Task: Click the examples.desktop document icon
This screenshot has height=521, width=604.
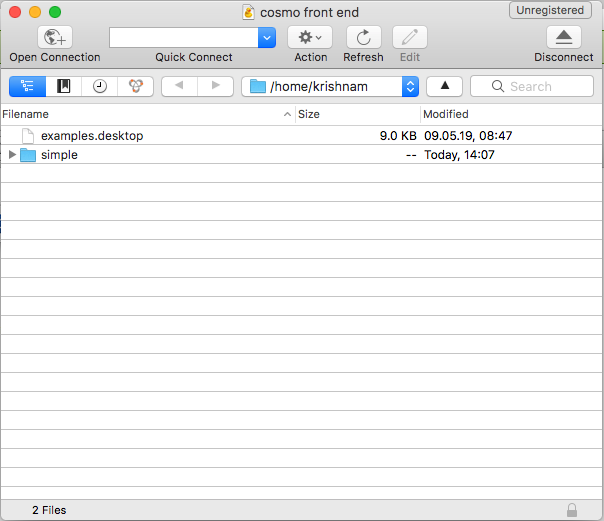Action: (28, 136)
